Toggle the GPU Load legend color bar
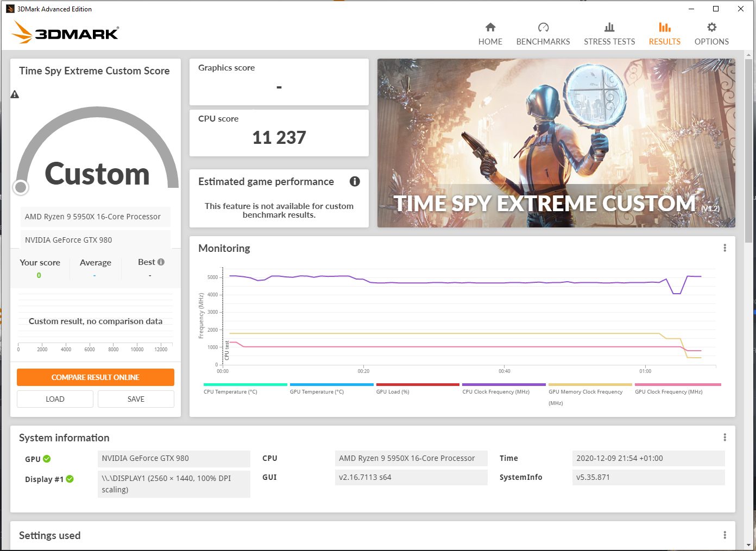The image size is (756, 551). 418,384
